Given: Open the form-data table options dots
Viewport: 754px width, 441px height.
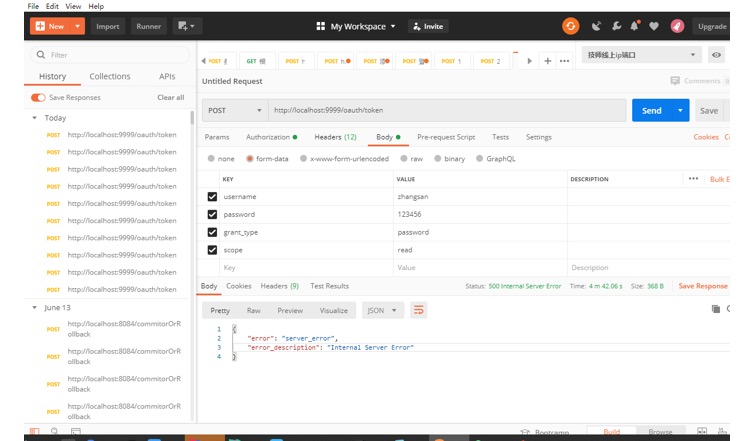Looking at the screenshot, I should [x=693, y=179].
